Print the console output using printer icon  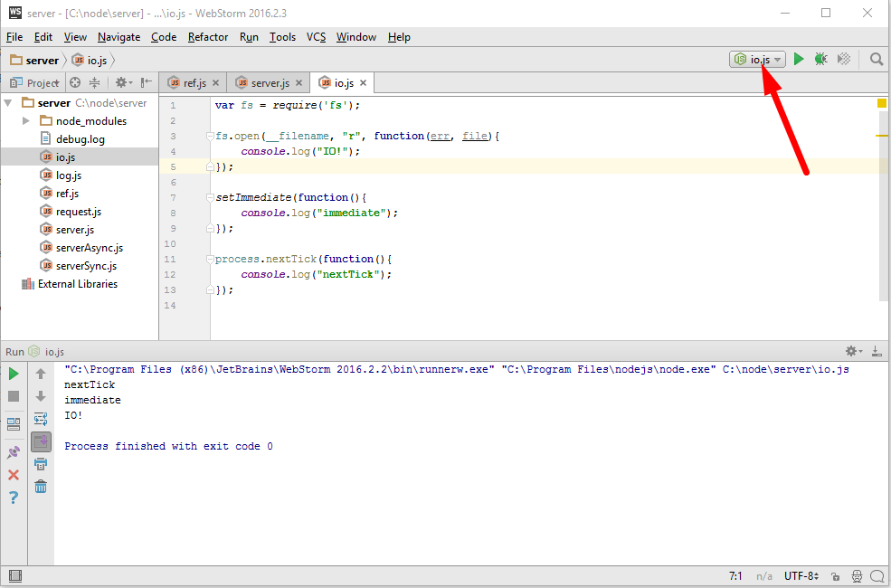[41, 464]
